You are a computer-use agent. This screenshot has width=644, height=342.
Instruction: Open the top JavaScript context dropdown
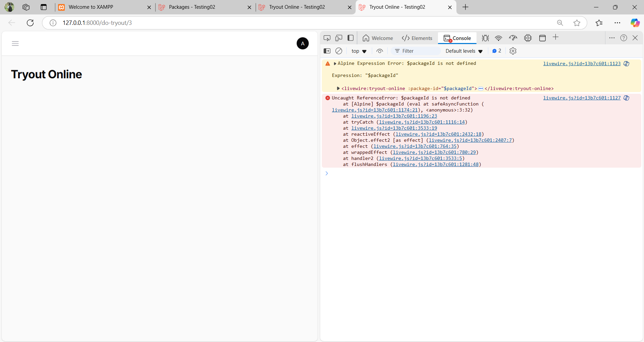click(x=359, y=51)
